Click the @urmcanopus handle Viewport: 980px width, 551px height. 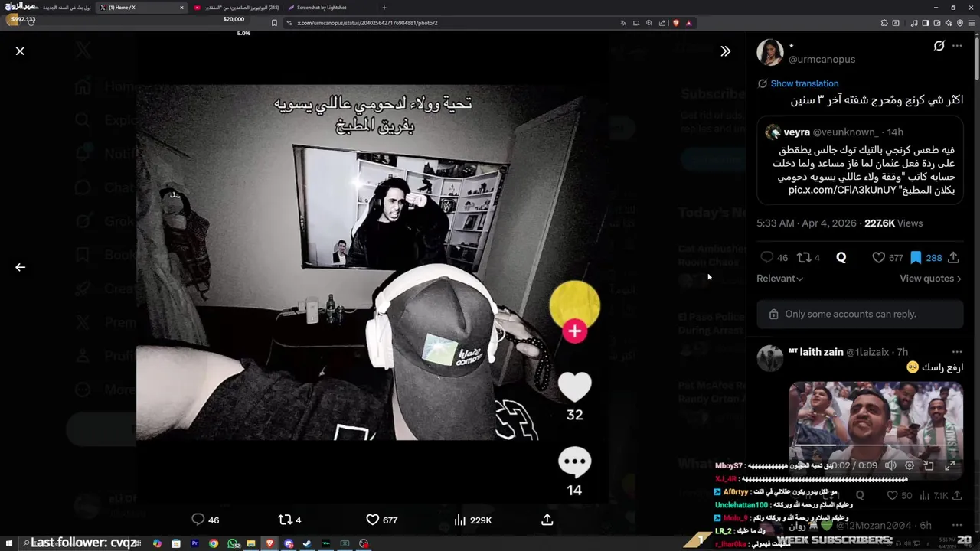point(822,59)
